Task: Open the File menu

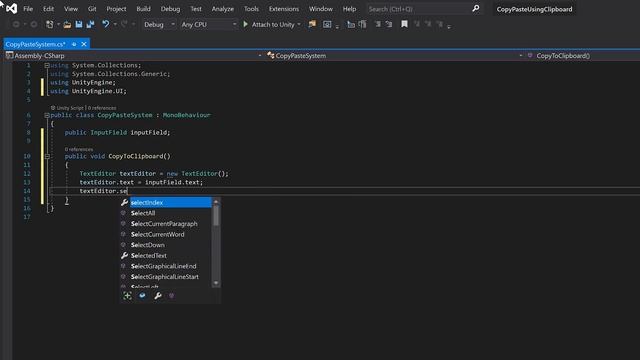Action: click(28, 9)
